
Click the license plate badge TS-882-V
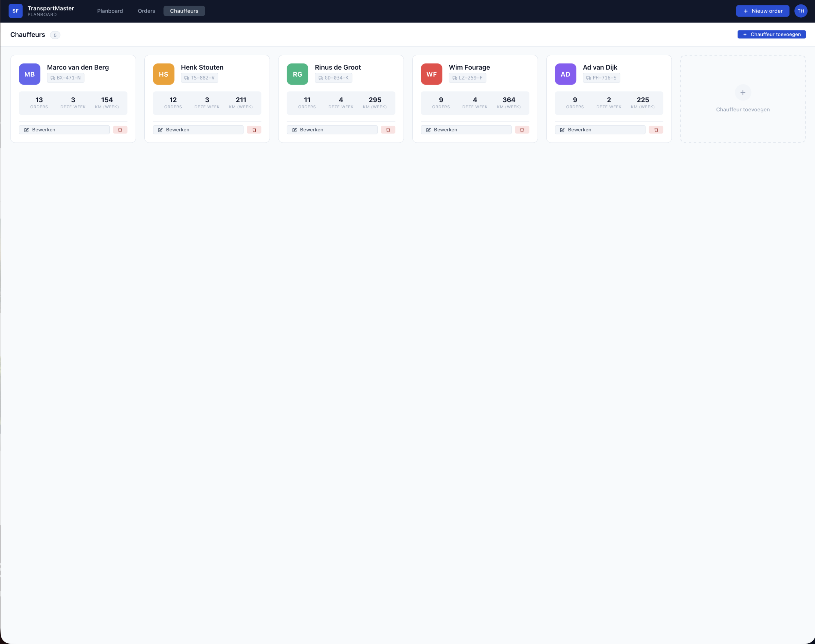pyautogui.click(x=200, y=78)
